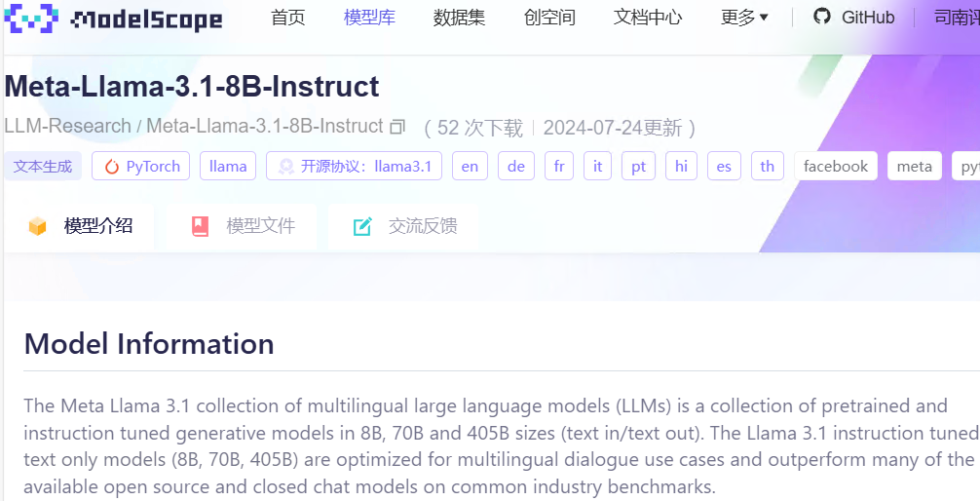Click the license icon in 开源协议 tag
The width and height of the screenshot is (980, 501).
click(286, 167)
